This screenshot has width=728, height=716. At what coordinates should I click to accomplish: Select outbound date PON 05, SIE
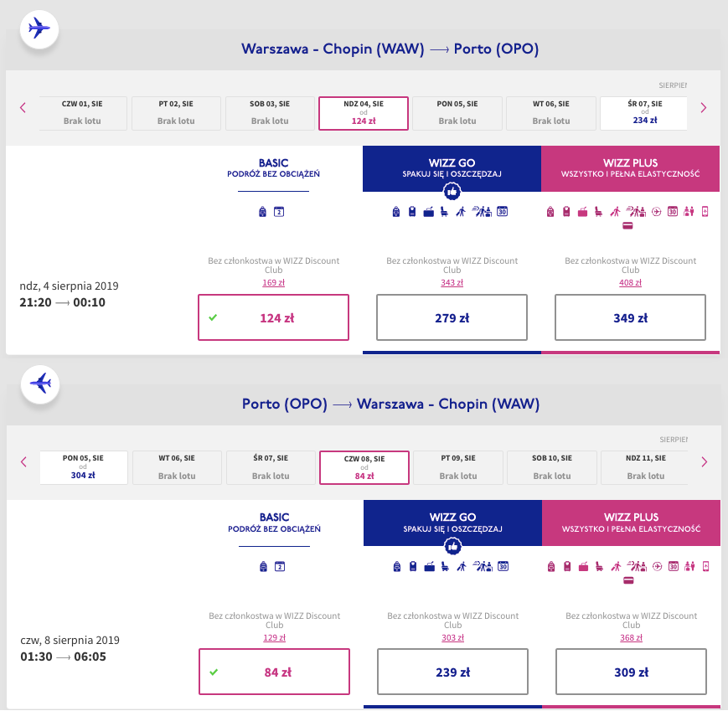457,113
